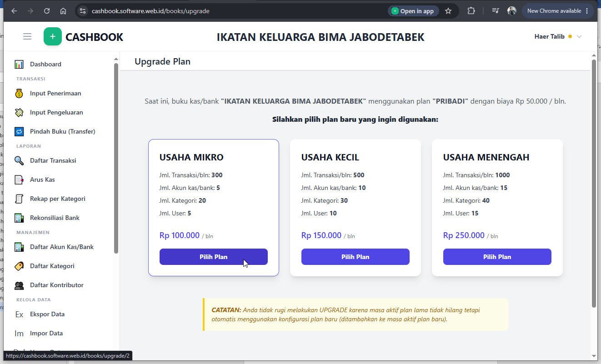The height and width of the screenshot is (364, 601).
Task: Open Daftar Kategori page
Action: tap(52, 266)
